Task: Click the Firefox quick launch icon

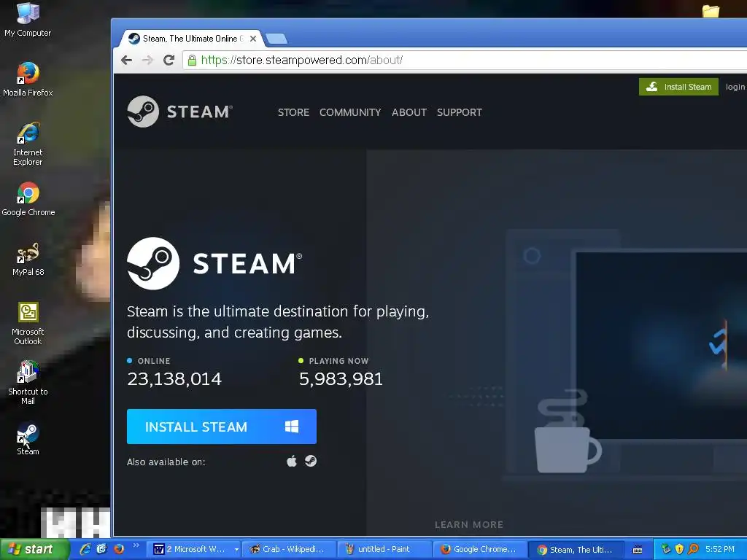Action: 118,549
